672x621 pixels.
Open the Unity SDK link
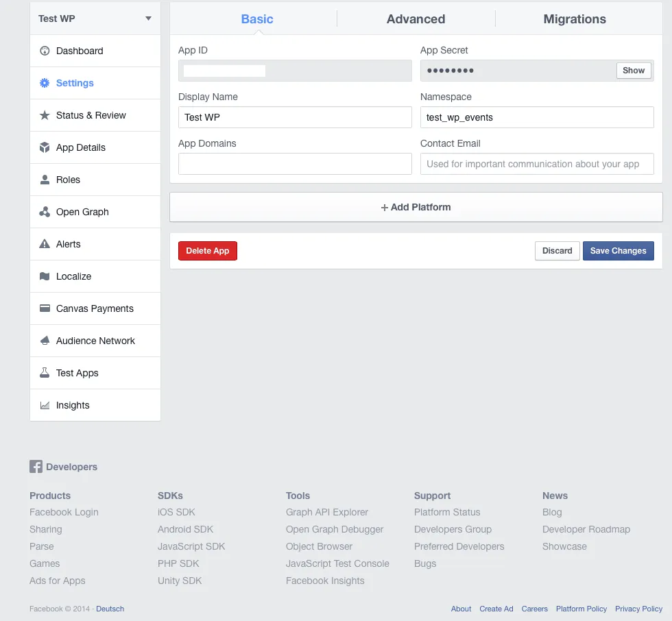(180, 581)
